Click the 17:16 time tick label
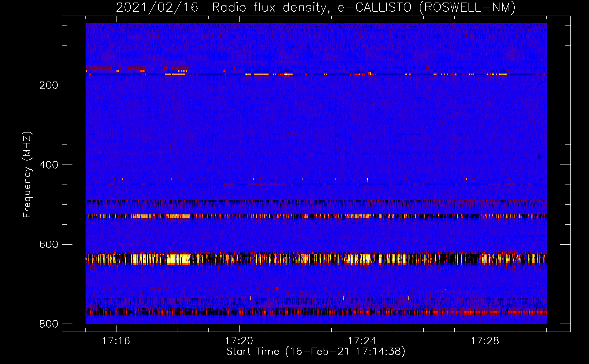The height and width of the screenshot is (364, 589). click(x=116, y=341)
